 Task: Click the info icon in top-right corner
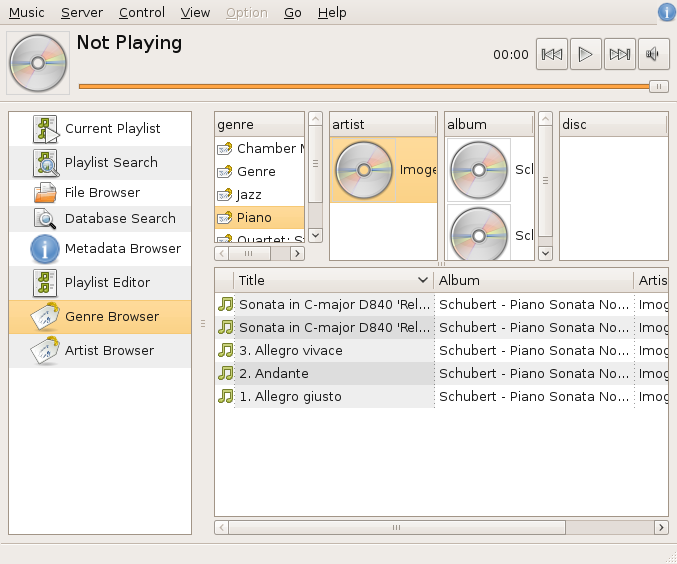click(666, 12)
